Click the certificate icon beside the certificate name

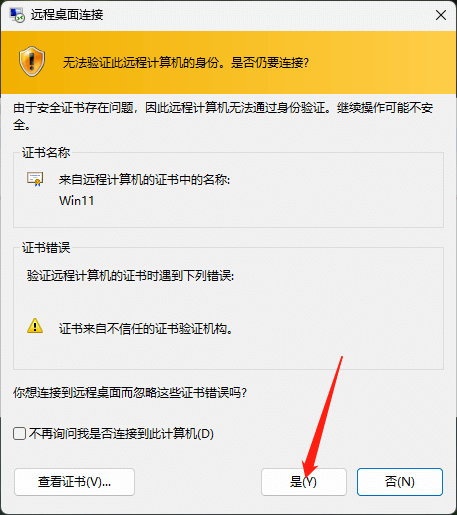(x=35, y=179)
